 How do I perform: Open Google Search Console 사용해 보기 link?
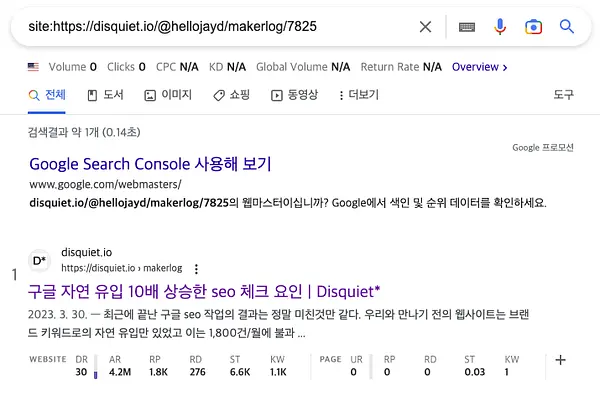pyautogui.click(x=150, y=164)
